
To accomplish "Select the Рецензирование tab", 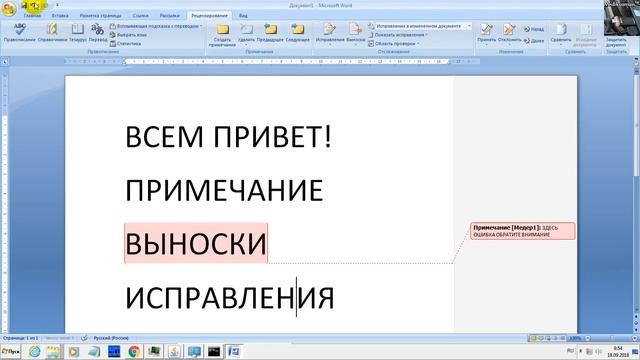I will [209, 16].
